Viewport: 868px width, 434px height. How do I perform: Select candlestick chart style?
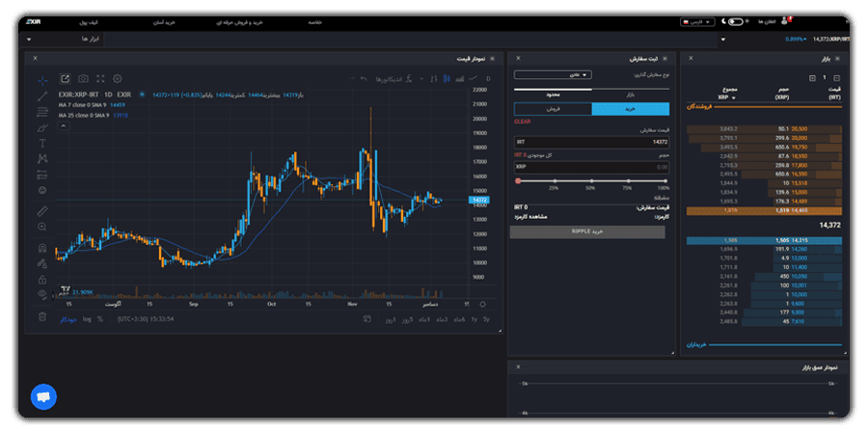pos(447,79)
